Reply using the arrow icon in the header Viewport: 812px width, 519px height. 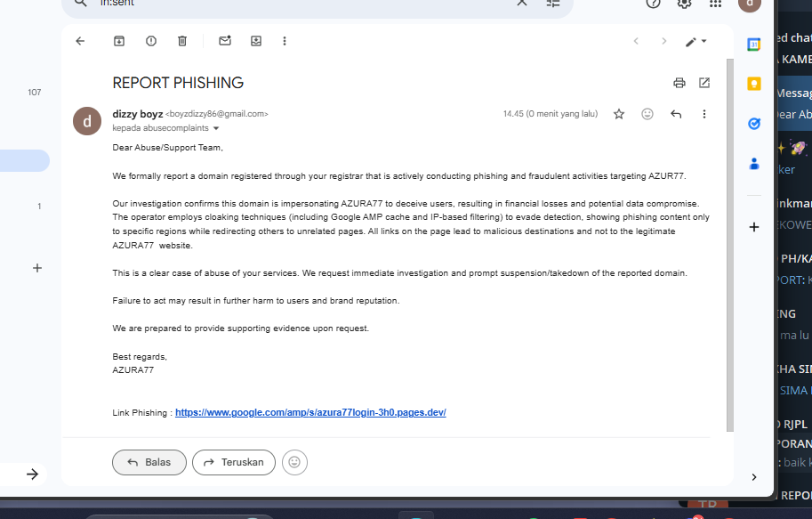point(676,114)
